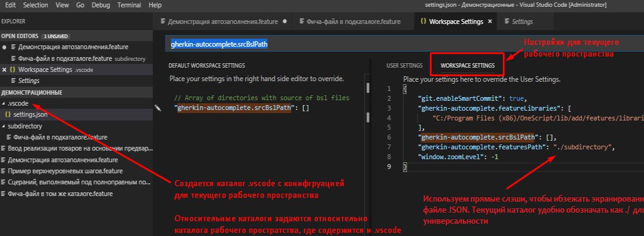This screenshot has width=644, height=236.
Task: Click the "window.zoomLevel": -1 line
Action: pyautogui.click(x=458, y=157)
